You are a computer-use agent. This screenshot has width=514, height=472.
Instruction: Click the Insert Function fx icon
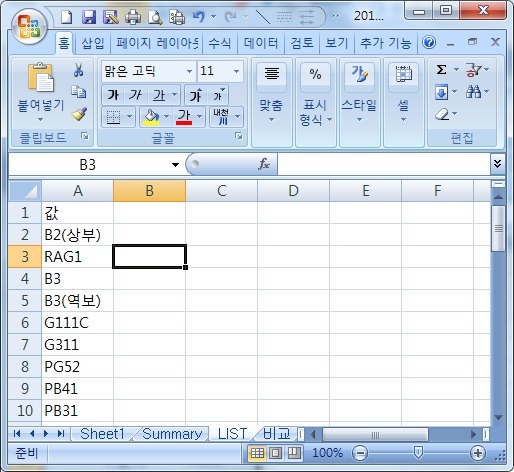(264, 164)
